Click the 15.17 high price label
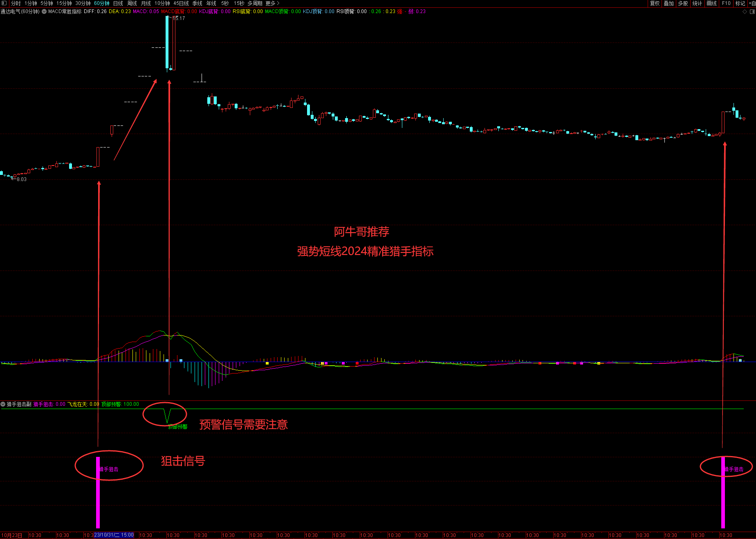 click(179, 18)
